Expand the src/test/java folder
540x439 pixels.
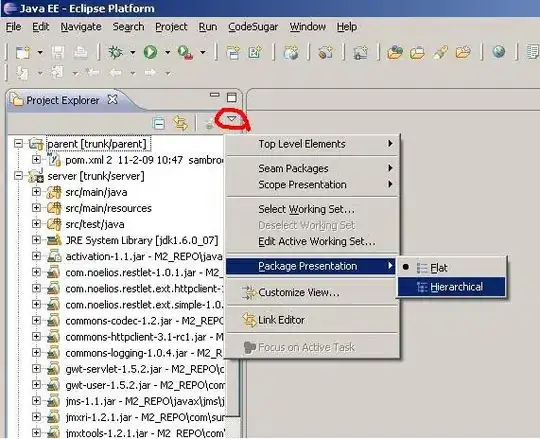[36, 224]
